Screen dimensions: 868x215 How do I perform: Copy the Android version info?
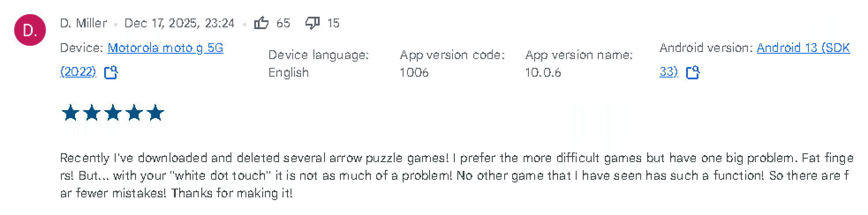point(693,72)
